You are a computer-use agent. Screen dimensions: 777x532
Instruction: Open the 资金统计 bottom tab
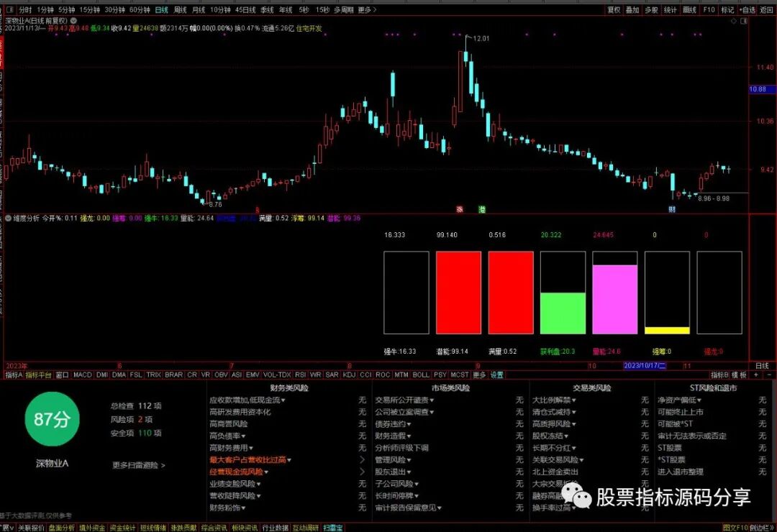tap(122, 528)
